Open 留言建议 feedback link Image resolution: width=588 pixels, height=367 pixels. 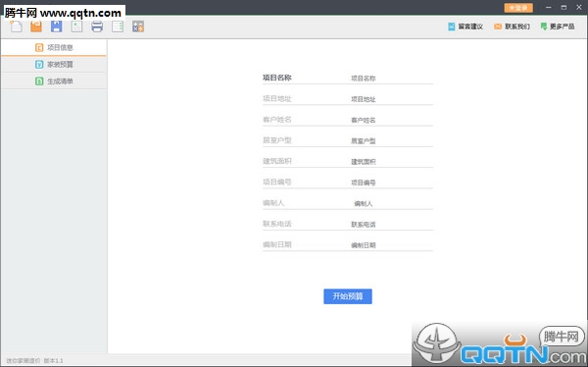click(x=465, y=26)
